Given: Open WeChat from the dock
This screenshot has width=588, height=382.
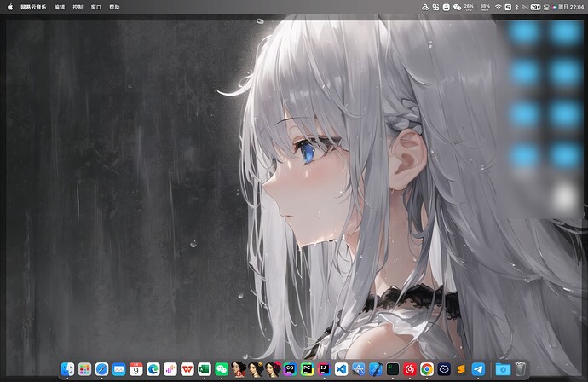Looking at the screenshot, I should coord(222,369).
